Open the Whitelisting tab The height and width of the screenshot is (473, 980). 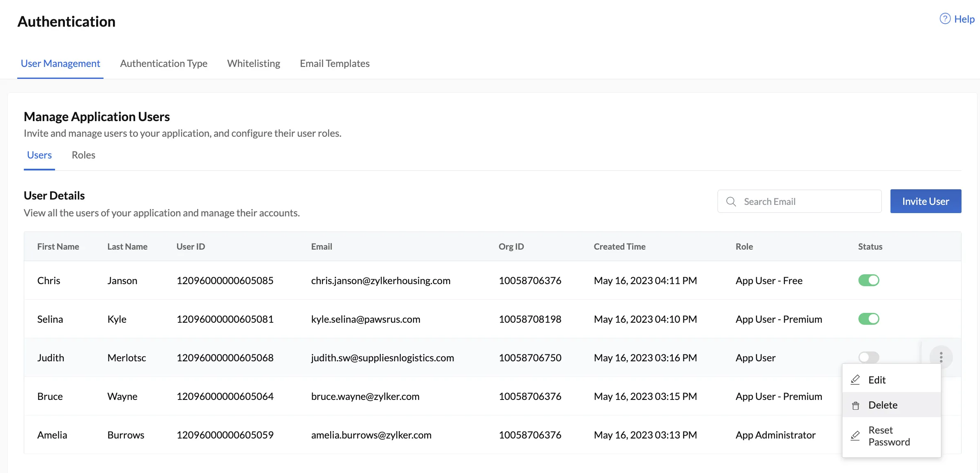(253, 64)
